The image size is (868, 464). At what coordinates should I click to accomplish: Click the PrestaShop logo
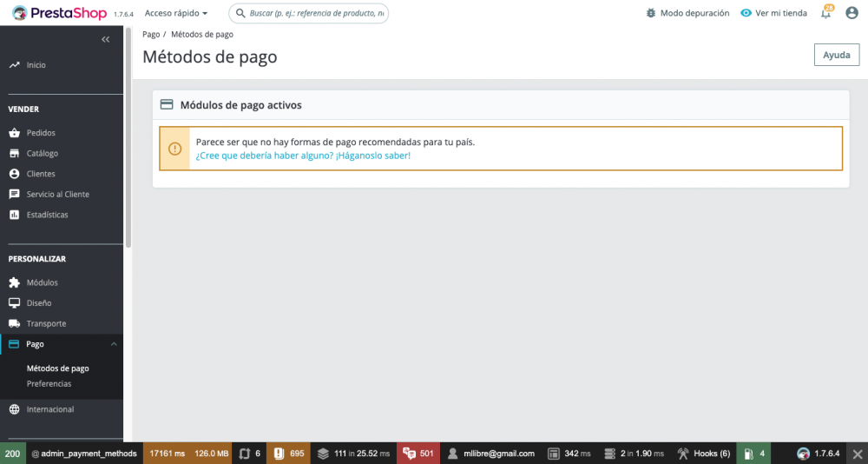click(x=59, y=13)
